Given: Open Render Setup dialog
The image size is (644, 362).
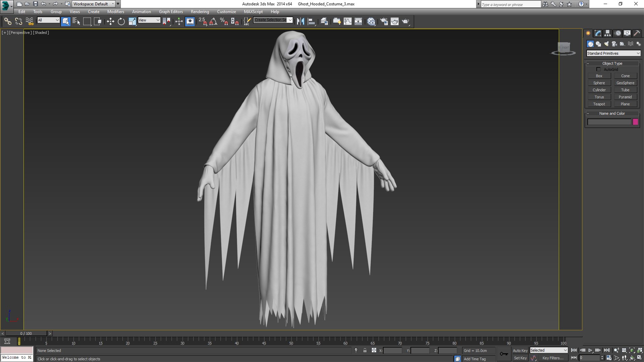Looking at the screenshot, I should (384, 21).
